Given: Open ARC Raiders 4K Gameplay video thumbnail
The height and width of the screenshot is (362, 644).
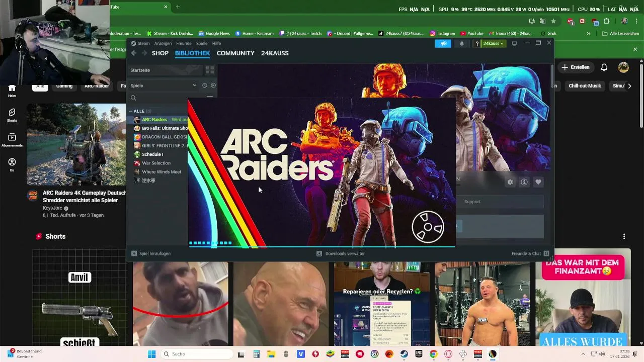Looking at the screenshot, I should [x=76, y=144].
